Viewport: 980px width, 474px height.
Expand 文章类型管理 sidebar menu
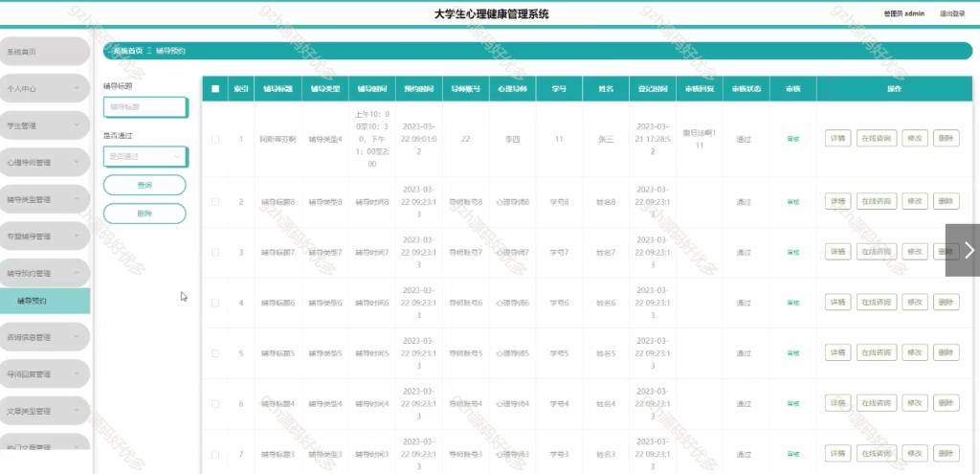pos(45,411)
